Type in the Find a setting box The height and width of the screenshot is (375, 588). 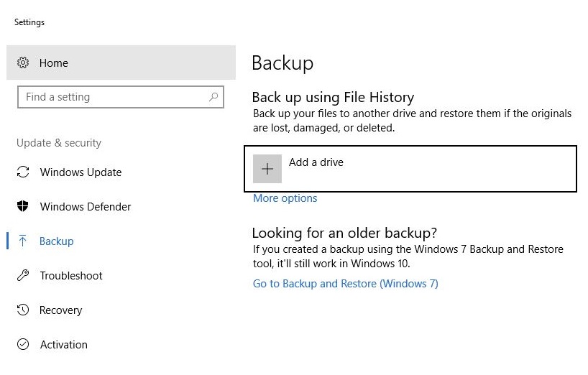111,97
